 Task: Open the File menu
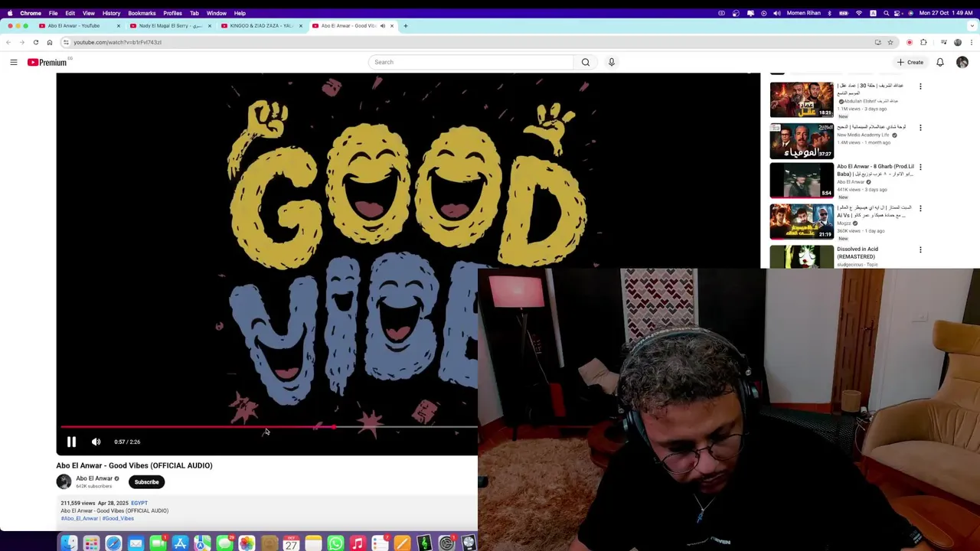click(53, 13)
